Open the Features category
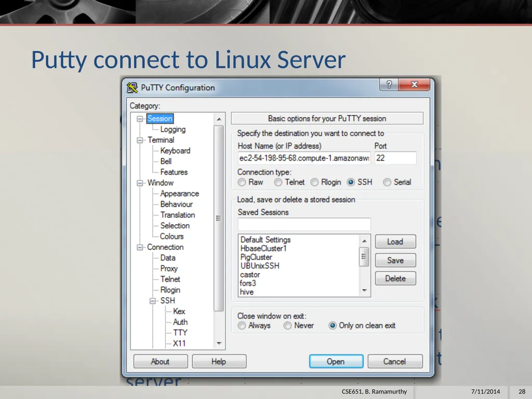532x399 pixels. 174,172
